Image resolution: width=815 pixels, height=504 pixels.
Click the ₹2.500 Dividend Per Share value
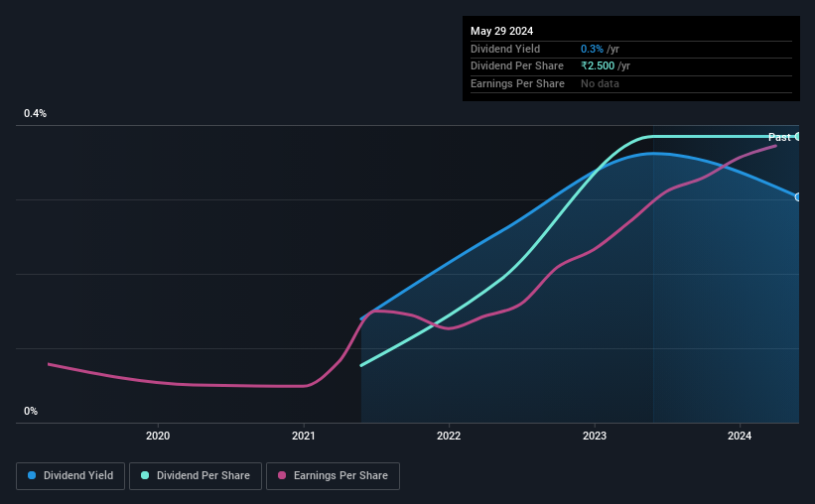pos(598,66)
